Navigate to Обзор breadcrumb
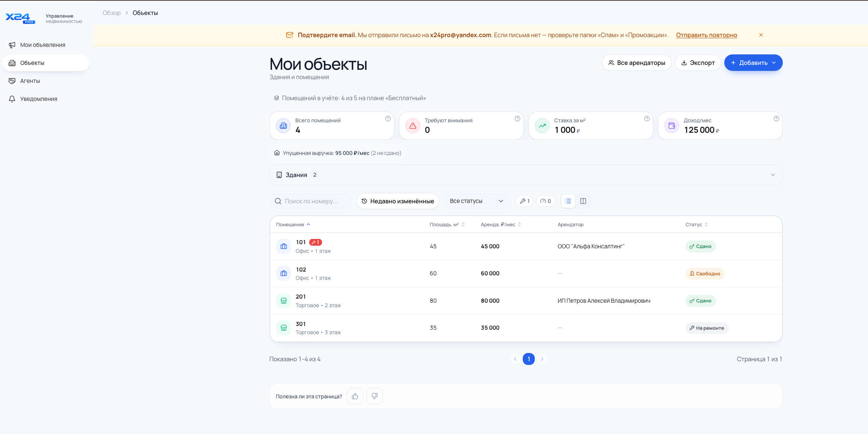Viewport: 868px width, 434px height. pos(112,13)
